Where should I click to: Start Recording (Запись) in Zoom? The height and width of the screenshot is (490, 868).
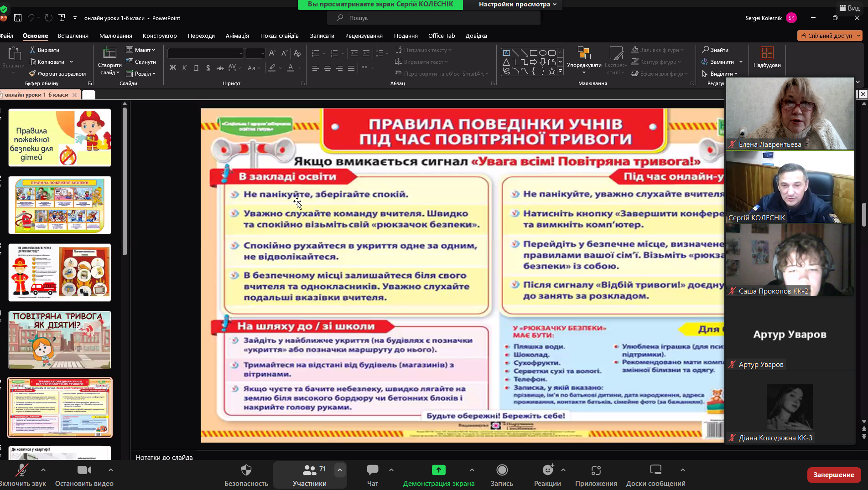pos(502,475)
